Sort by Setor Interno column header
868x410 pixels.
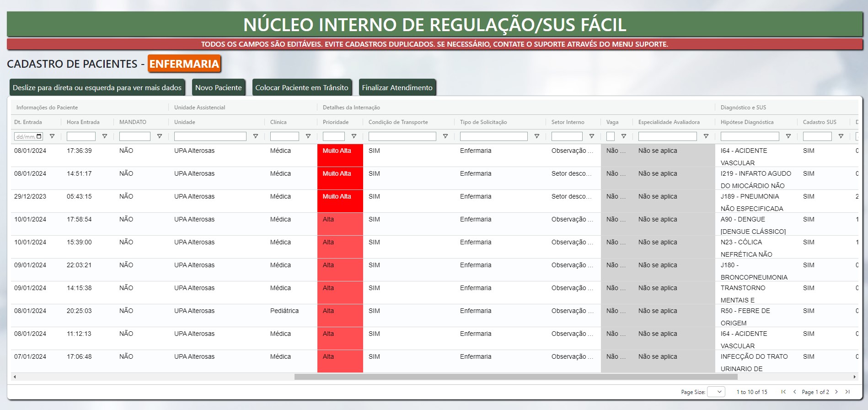coord(568,122)
